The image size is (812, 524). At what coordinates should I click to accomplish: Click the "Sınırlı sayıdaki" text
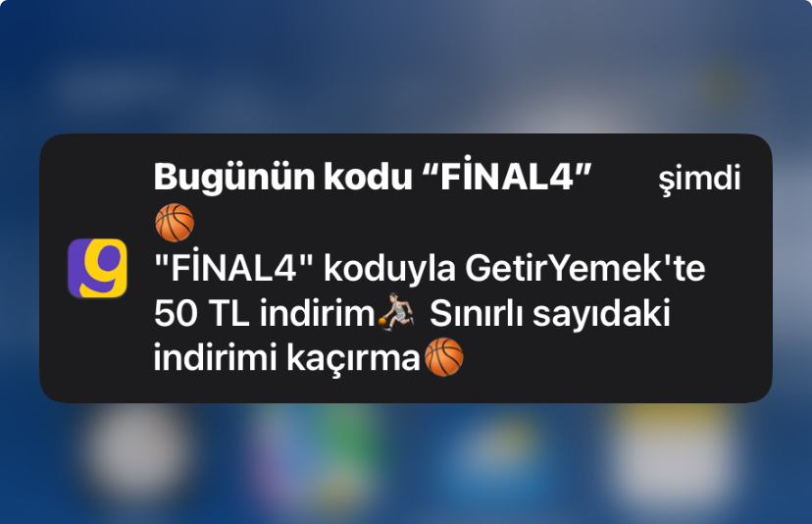point(550,314)
